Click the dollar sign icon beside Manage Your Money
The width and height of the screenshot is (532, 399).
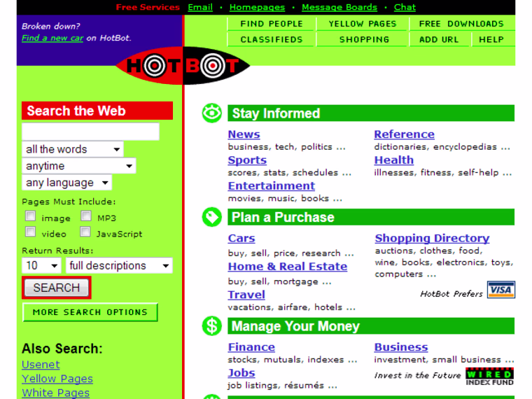(212, 325)
